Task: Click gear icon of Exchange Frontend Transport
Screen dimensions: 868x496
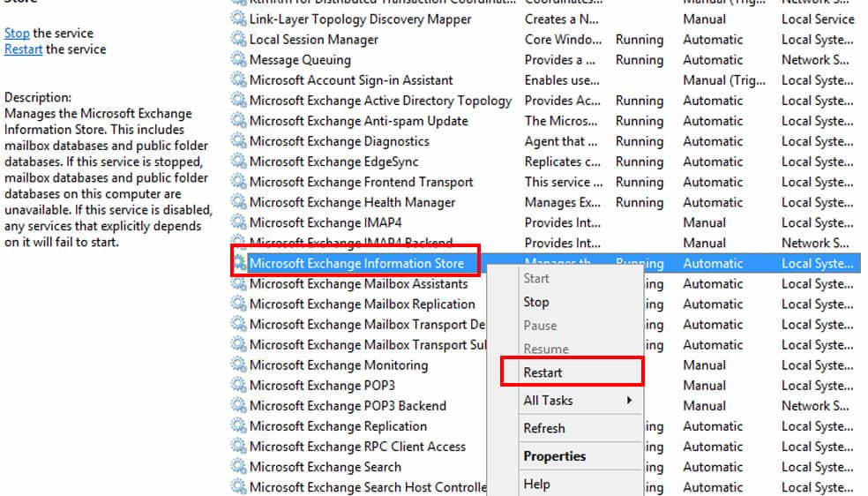Action: click(238, 182)
